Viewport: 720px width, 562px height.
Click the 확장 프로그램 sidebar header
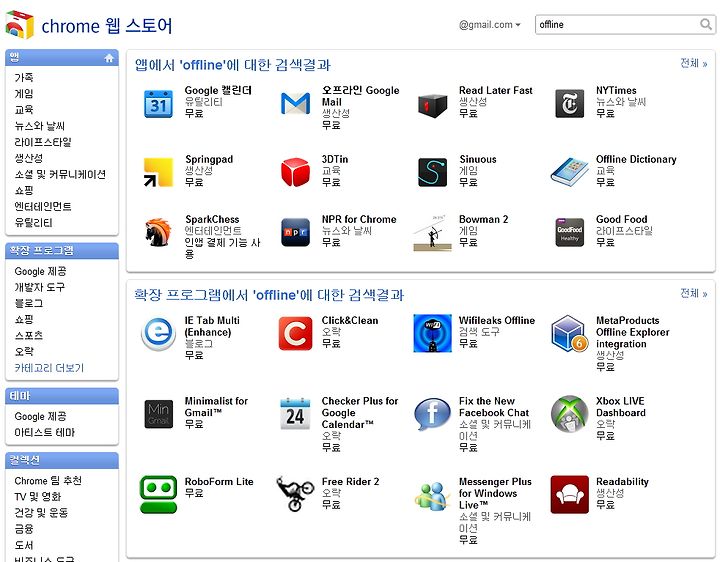(x=62, y=251)
